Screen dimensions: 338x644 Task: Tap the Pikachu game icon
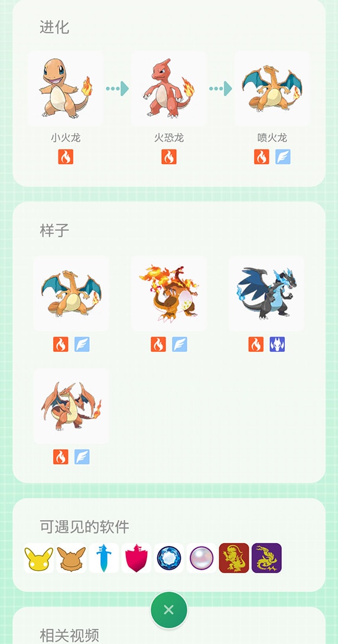point(38,558)
